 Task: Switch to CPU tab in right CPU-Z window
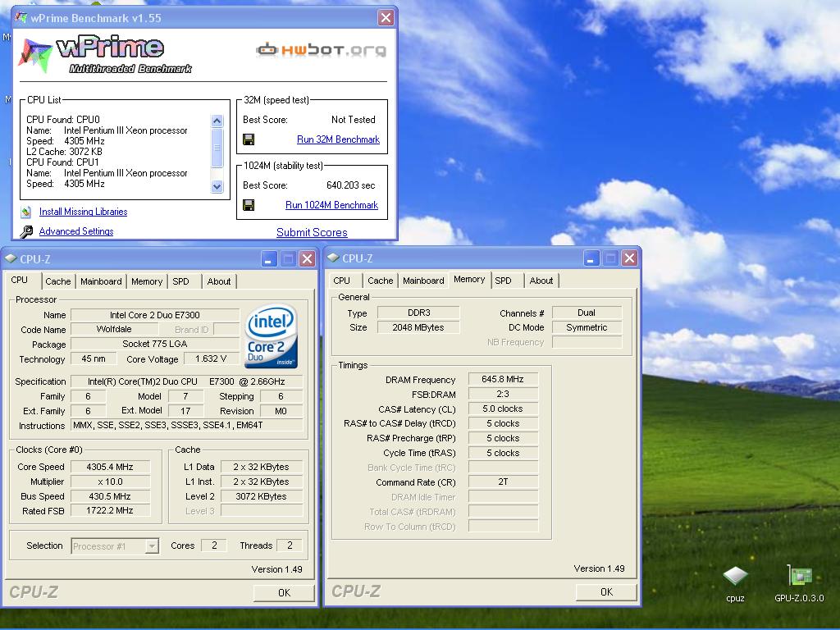pos(342,281)
